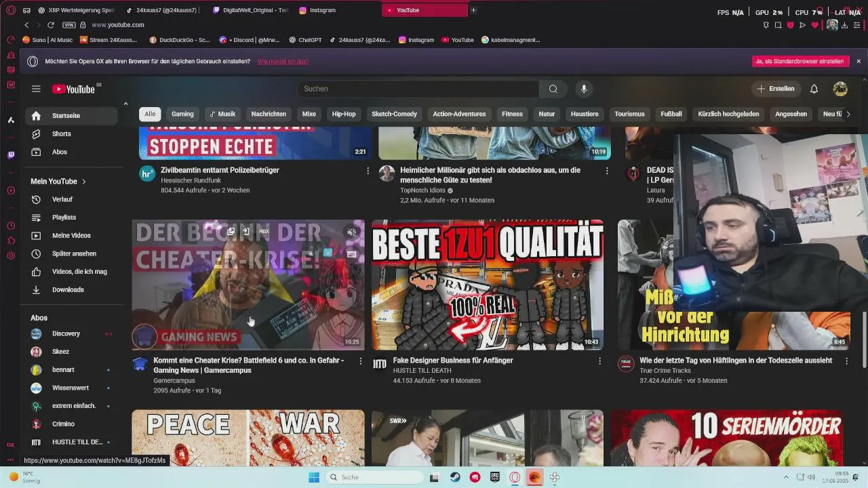Open Abos in the sidebar
This screenshot has width=868, height=488.
tap(71, 152)
